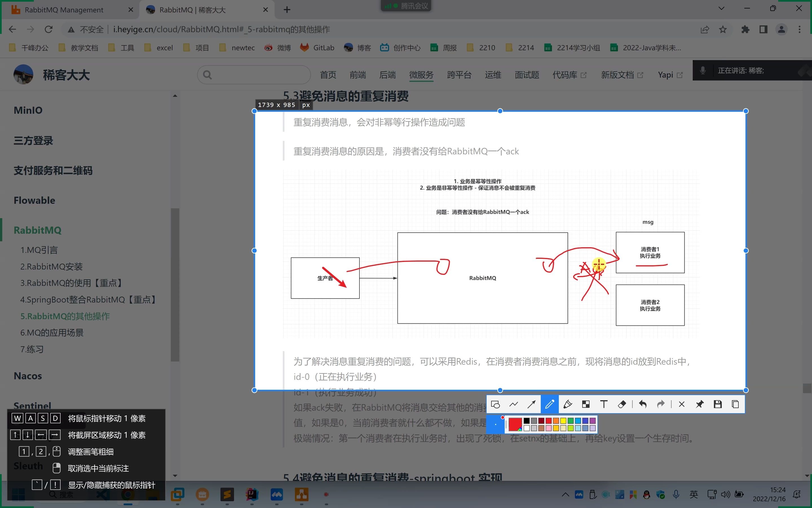Open Chrome three-dot menu

click(x=800, y=30)
